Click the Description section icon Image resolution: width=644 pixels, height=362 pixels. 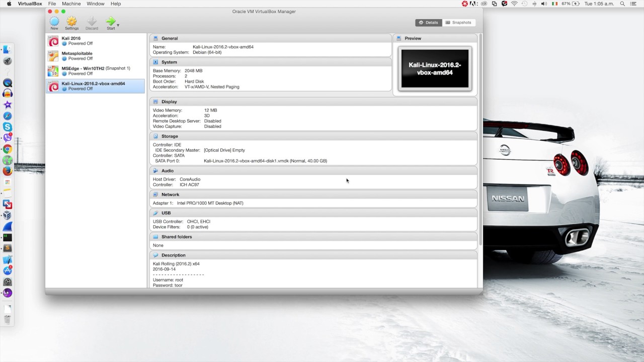pyautogui.click(x=155, y=255)
